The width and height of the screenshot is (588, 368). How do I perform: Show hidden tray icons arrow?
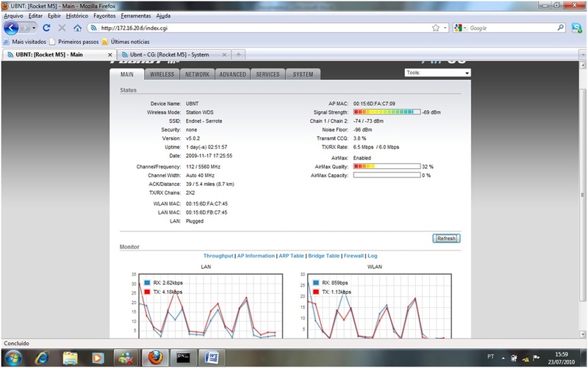coord(503,358)
